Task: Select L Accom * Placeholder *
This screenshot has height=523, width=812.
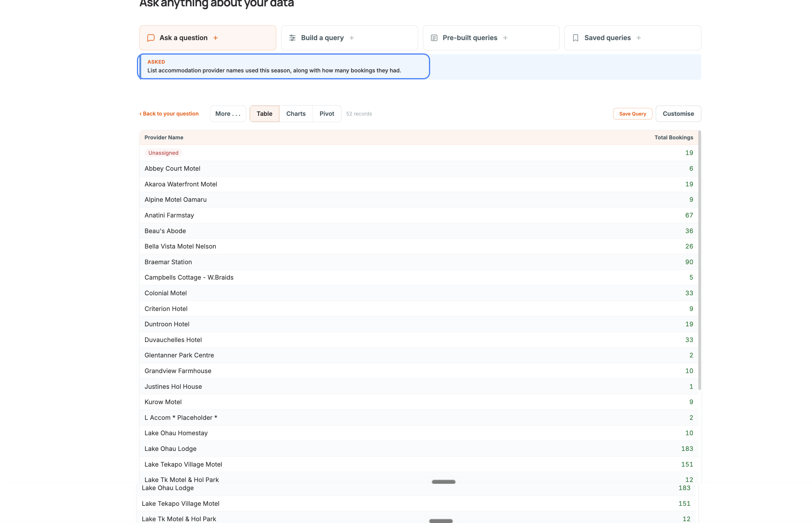Action: (x=418, y=418)
